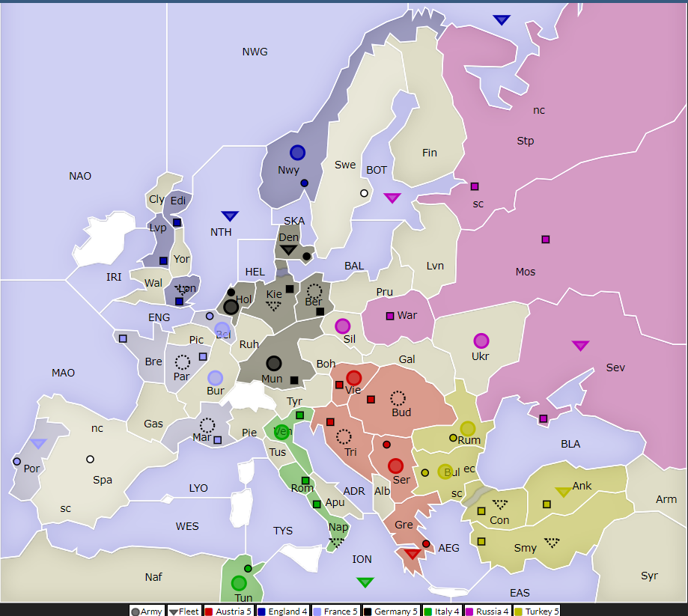Click the Brest supply center square
The image size is (688, 616).
pos(123,339)
